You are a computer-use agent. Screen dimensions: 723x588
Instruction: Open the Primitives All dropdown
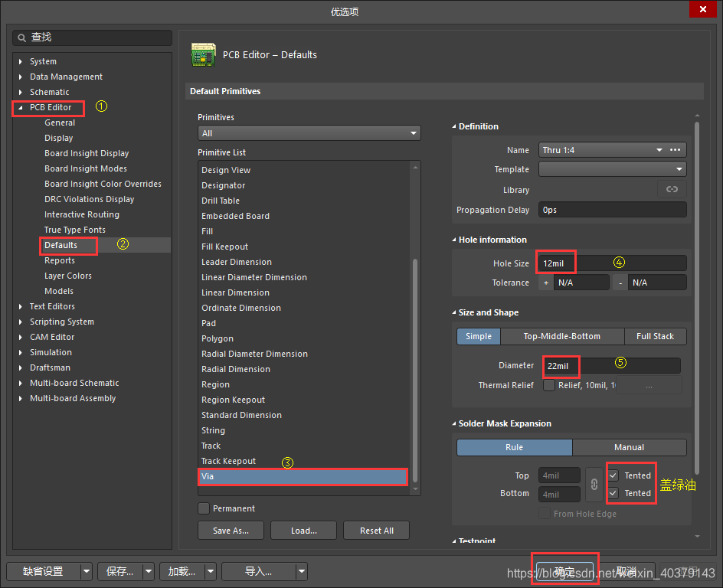pyautogui.click(x=309, y=133)
